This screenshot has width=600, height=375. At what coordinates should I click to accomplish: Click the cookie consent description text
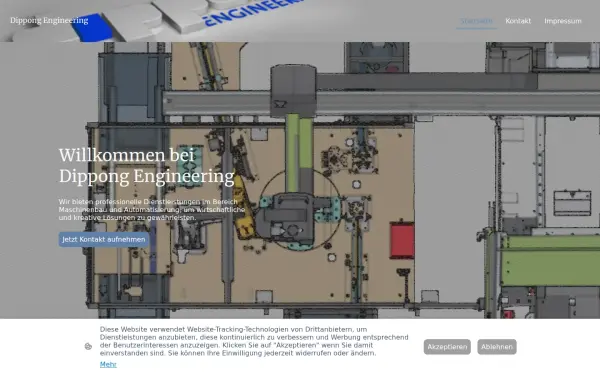(x=254, y=341)
